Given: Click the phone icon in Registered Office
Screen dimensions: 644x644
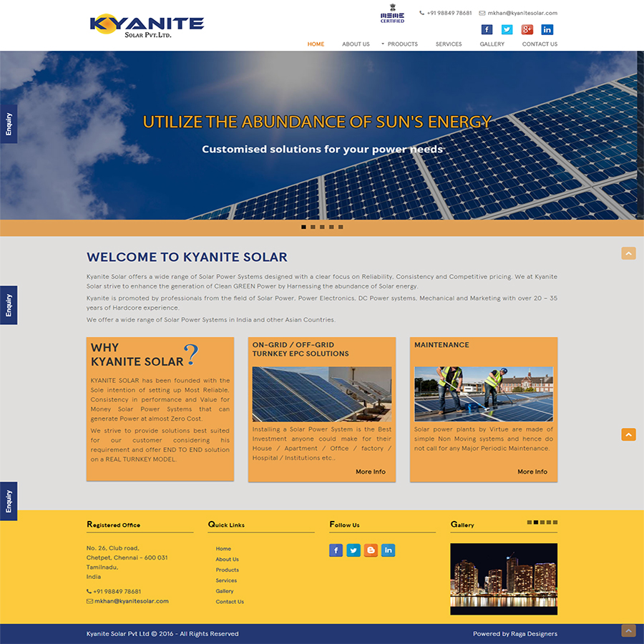Looking at the screenshot, I should coord(89,592).
